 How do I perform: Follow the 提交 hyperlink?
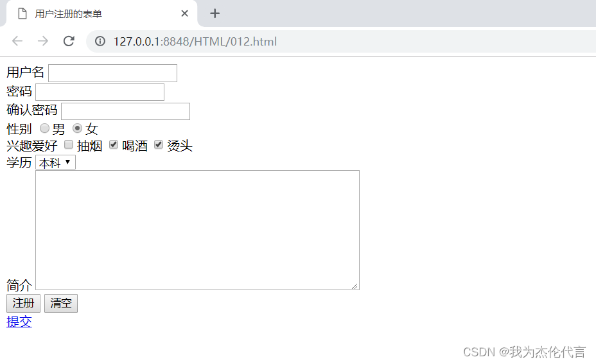pyautogui.click(x=19, y=322)
